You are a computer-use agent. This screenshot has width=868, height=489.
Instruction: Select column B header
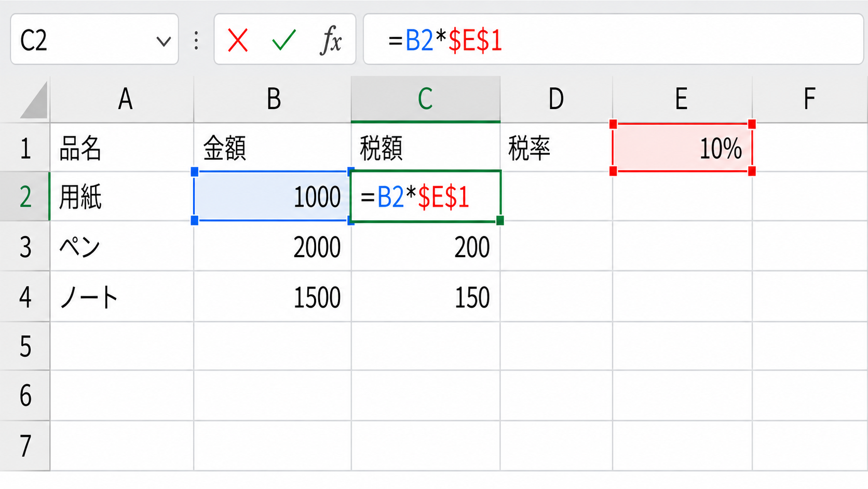pos(273,99)
